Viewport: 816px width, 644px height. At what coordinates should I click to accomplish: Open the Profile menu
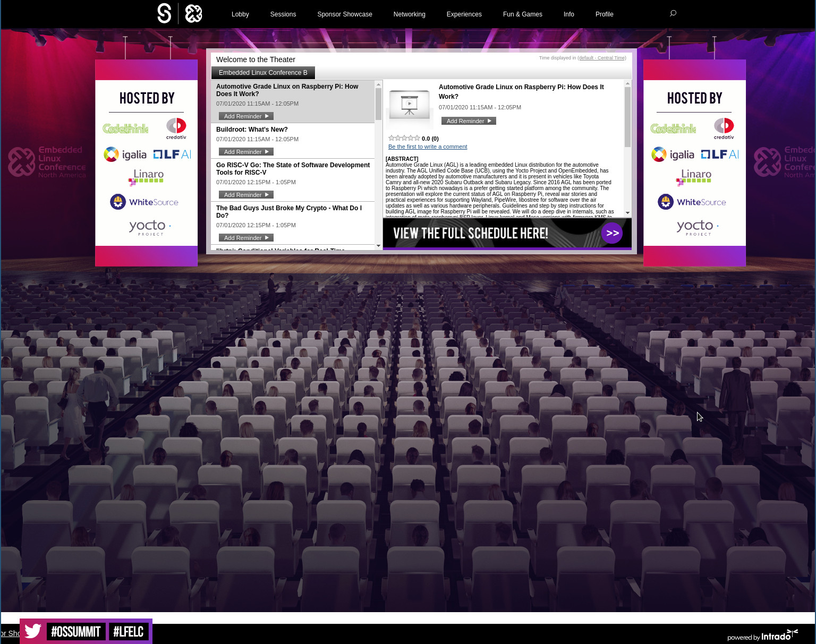[x=605, y=14]
